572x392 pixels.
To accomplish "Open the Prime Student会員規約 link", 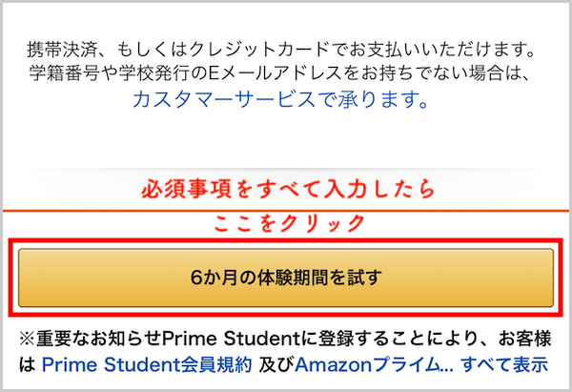I will tap(146, 364).
